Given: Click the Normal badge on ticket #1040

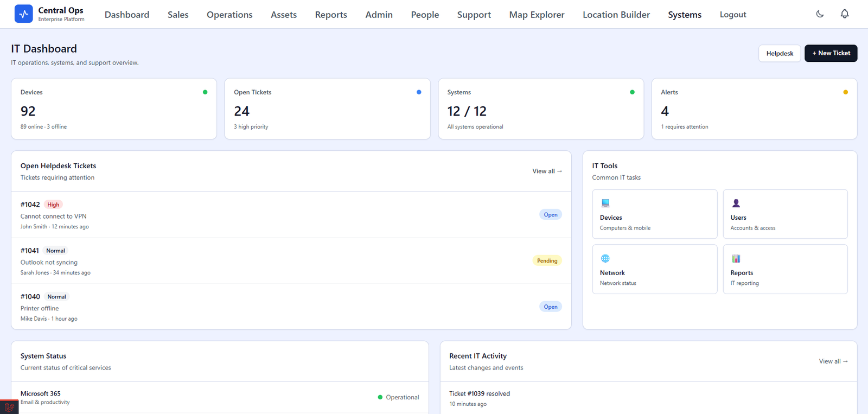Looking at the screenshot, I should coord(56,297).
